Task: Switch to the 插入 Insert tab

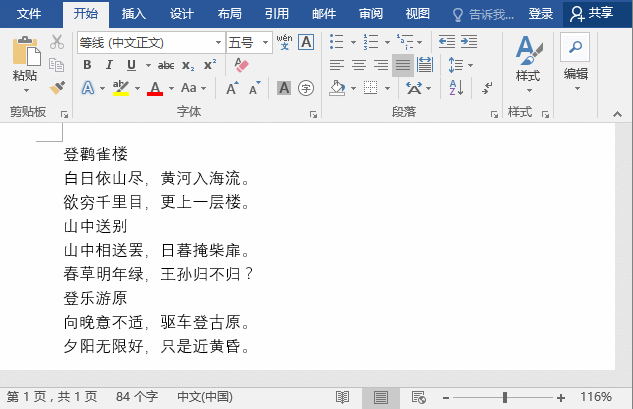Action: point(133,14)
